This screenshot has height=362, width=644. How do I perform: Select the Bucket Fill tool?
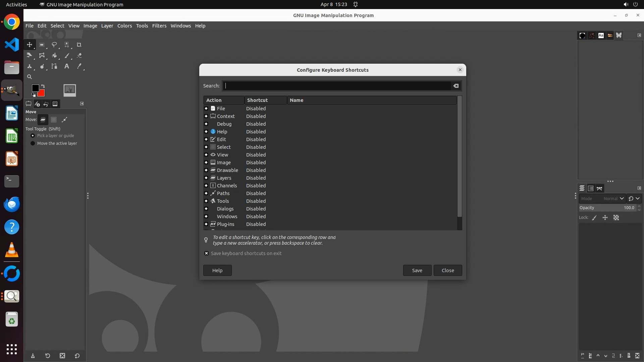pyautogui.click(x=54, y=56)
